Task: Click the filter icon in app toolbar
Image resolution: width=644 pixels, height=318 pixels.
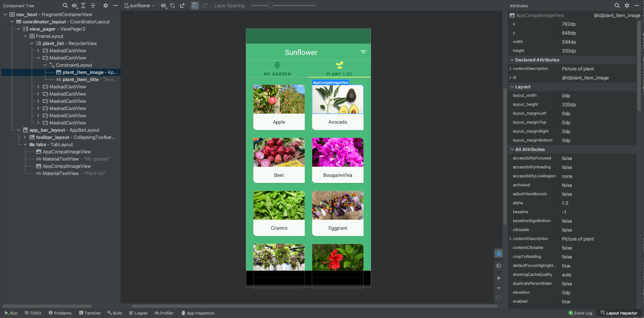Action: tap(363, 52)
